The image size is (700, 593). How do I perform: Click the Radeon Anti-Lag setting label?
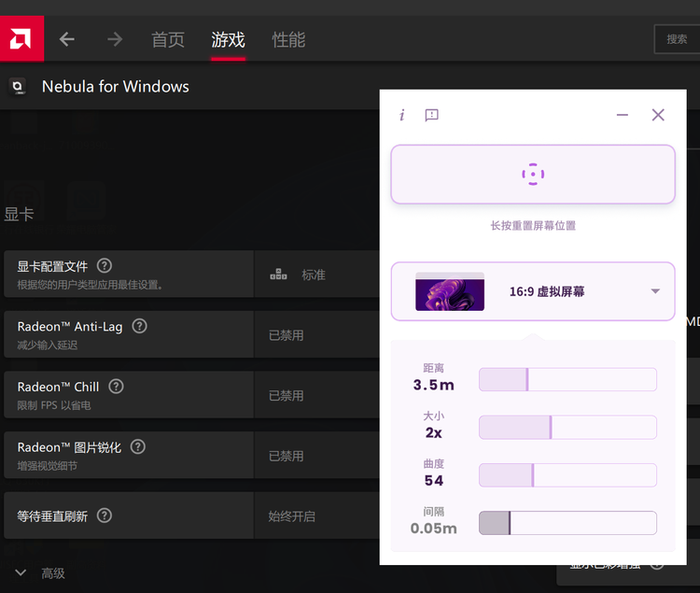pyautogui.click(x=70, y=327)
